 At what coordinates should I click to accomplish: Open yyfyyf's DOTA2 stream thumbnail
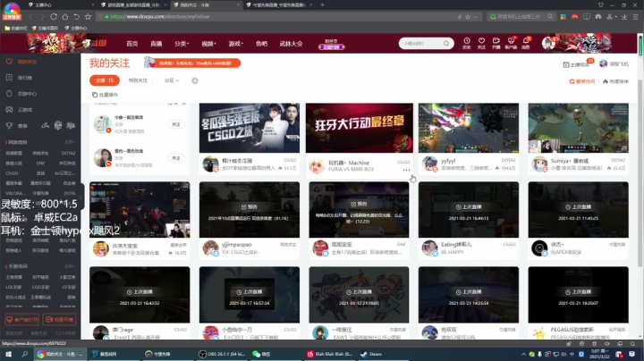coord(469,128)
